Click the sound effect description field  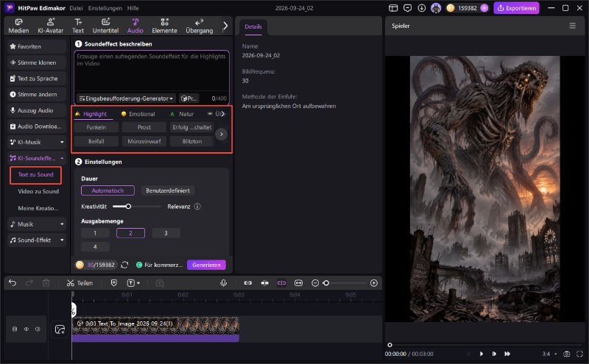(152, 71)
